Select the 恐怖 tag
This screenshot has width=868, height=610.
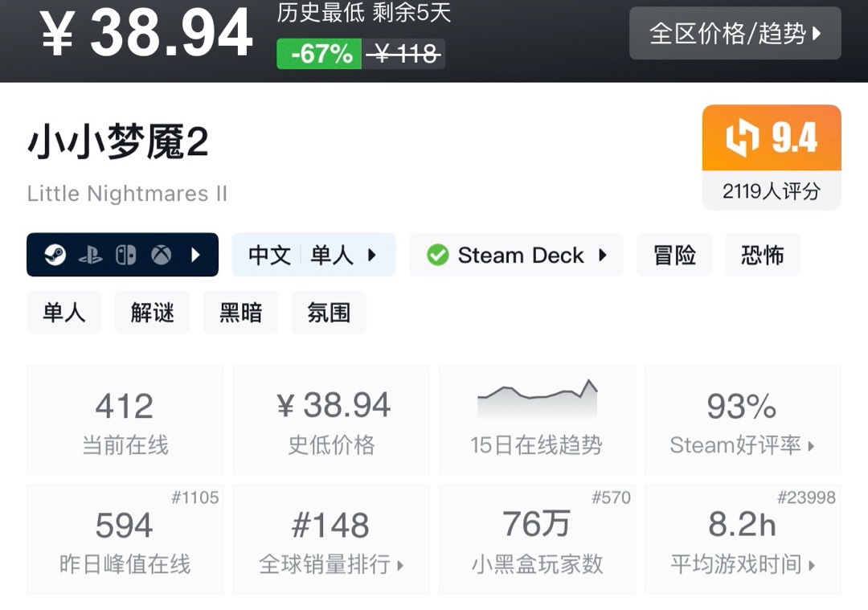(x=762, y=256)
